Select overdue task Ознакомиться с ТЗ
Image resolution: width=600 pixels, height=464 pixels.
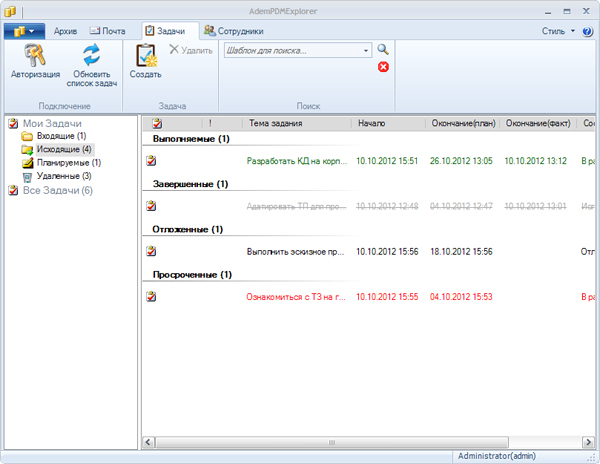coord(296,297)
